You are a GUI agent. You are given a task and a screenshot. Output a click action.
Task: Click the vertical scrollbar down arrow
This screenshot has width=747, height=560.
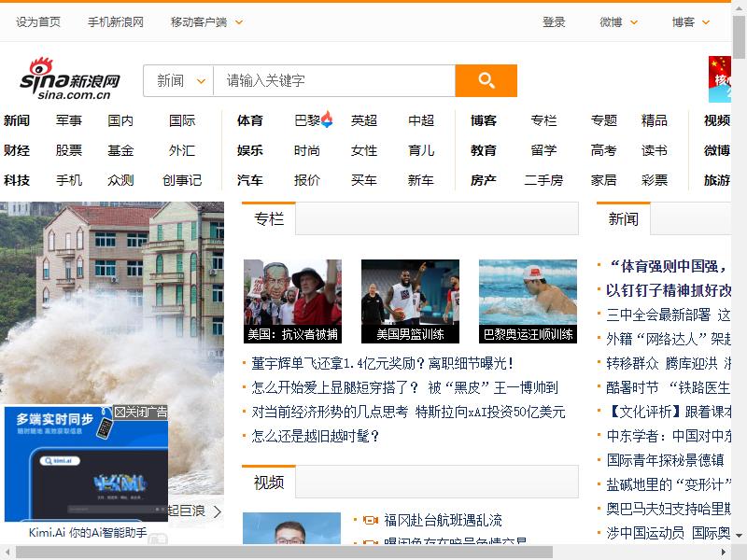[739, 536]
